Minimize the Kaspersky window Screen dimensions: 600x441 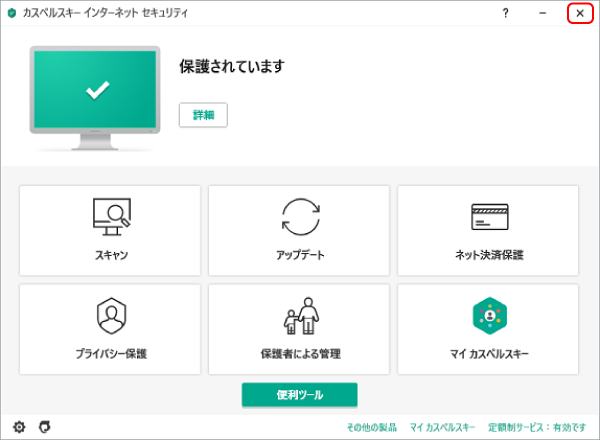543,13
